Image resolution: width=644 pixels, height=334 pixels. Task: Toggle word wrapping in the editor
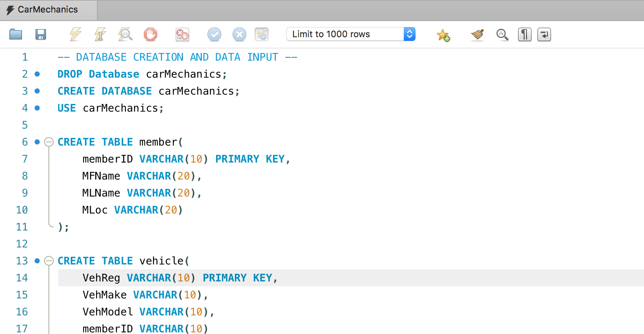click(544, 34)
